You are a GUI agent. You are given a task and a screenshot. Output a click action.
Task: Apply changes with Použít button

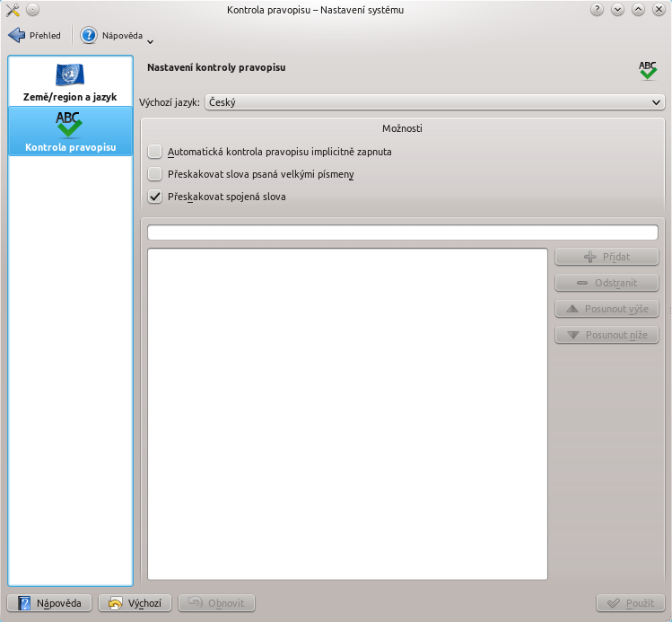631,603
